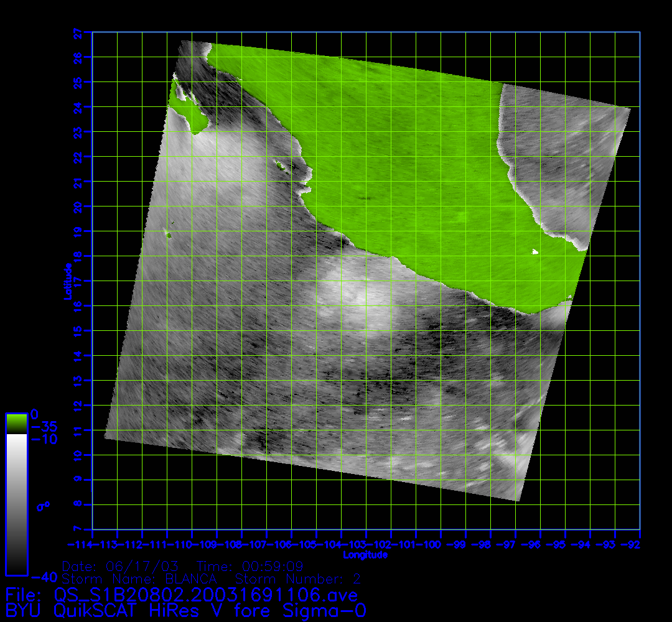Click the grayscale sigma-0 color bar gradient
The width and height of the screenshot is (672, 622).
tap(16, 504)
